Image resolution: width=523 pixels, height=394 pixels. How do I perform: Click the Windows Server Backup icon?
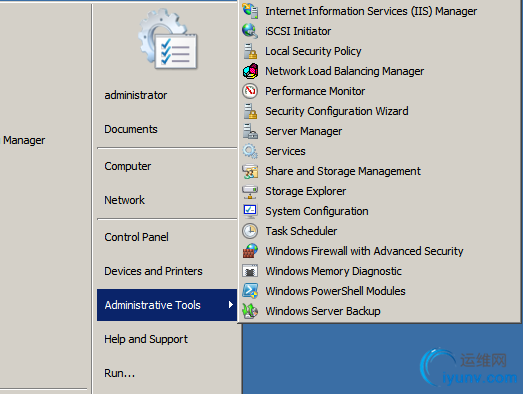point(250,311)
